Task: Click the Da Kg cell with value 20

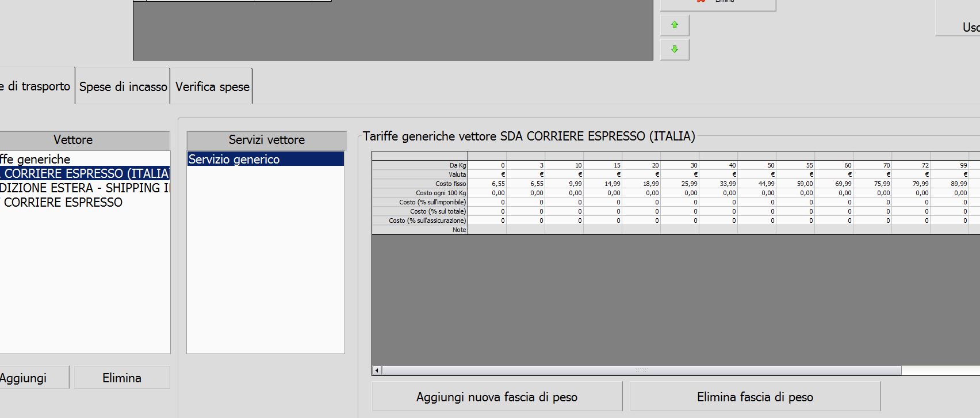Action: tap(641, 165)
